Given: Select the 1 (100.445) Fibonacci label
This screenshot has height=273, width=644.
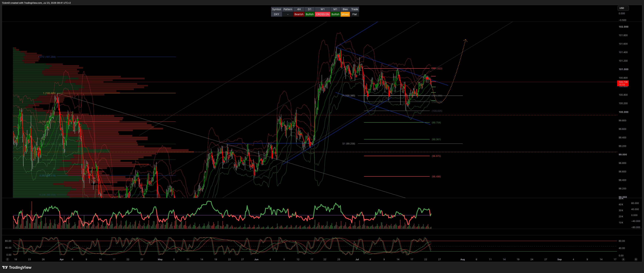Looking at the screenshot, I should pos(49,93).
